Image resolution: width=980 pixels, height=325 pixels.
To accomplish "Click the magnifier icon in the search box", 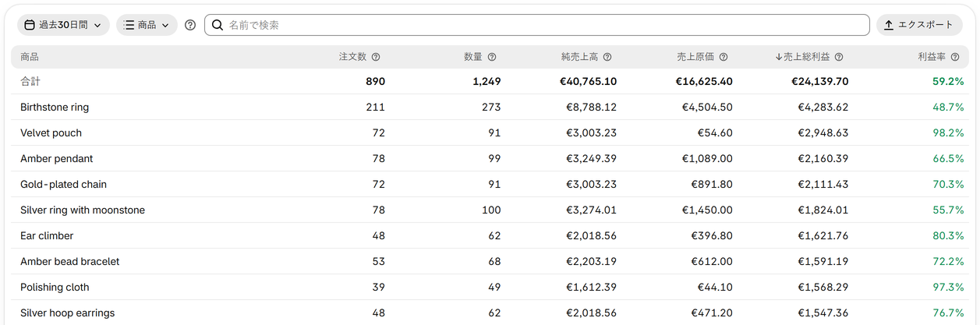I will point(218,25).
